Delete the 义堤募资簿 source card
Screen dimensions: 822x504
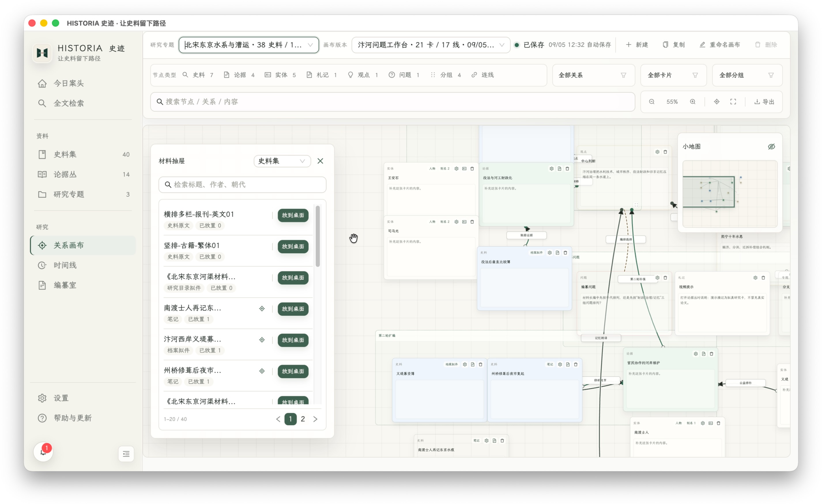[480, 364]
